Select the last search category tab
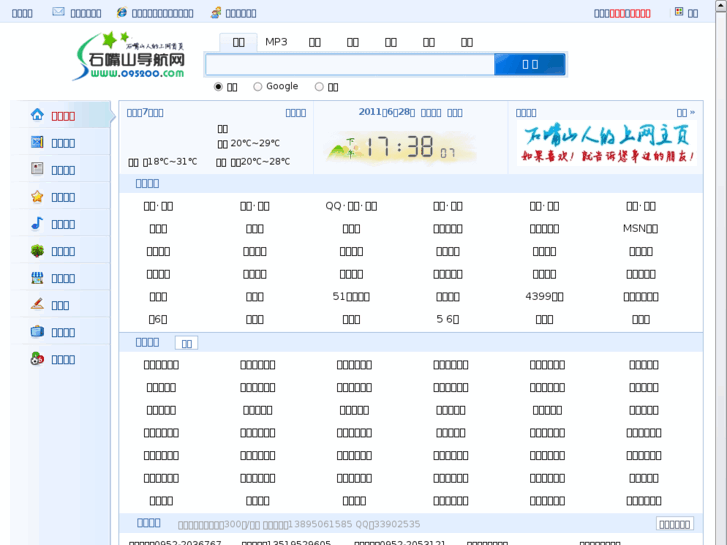Screen dimensions: 727x545 pos(467,42)
